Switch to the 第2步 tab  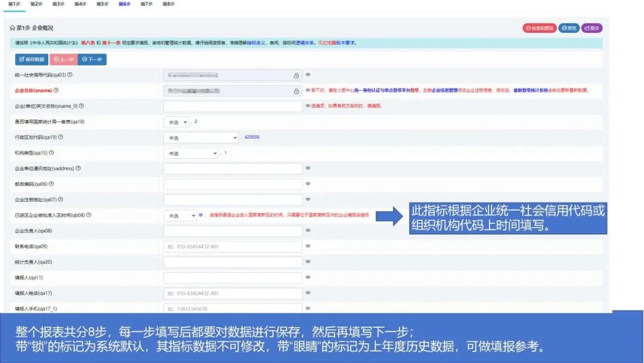click(x=36, y=4)
